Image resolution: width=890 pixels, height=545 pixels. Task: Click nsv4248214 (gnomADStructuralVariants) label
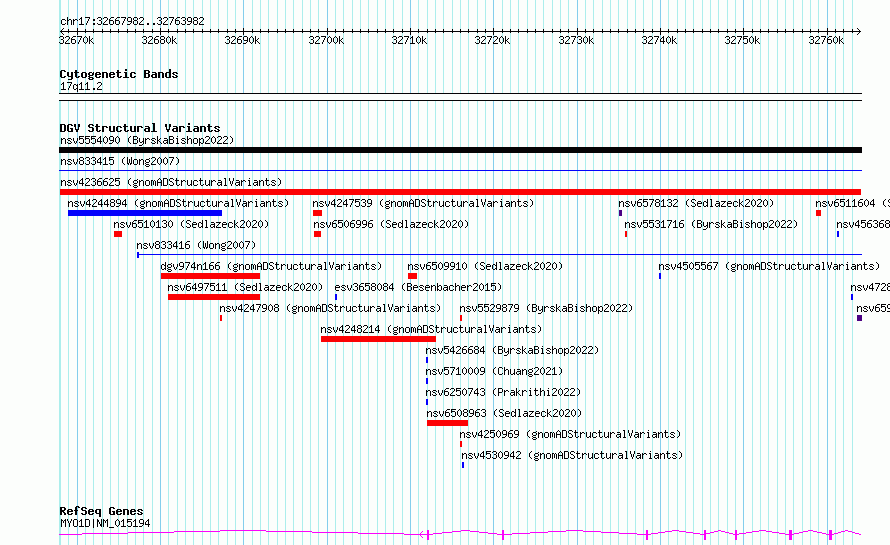click(x=431, y=329)
